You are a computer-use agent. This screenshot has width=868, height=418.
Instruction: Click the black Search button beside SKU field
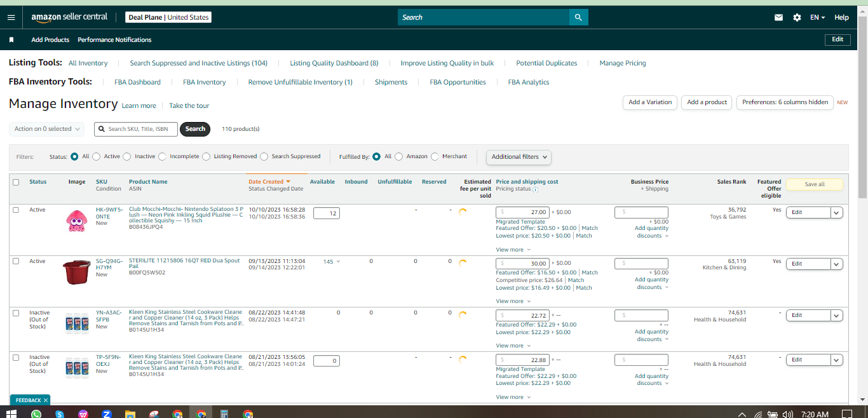pos(195,129)
